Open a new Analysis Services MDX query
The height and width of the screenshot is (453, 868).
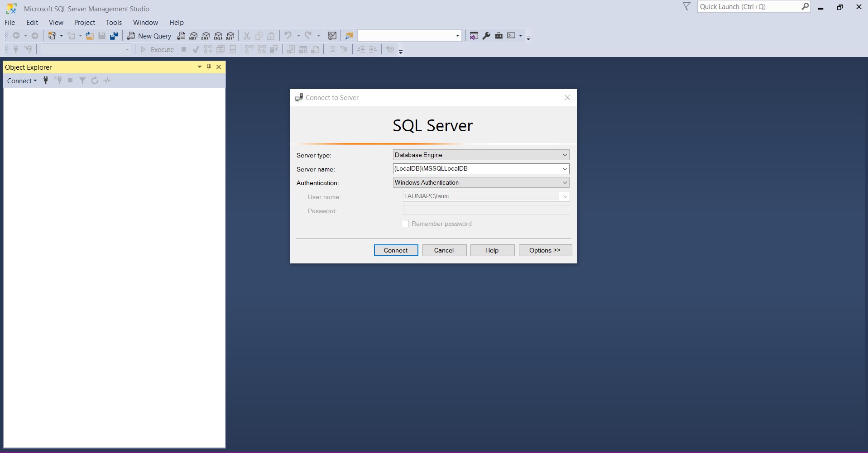193,36
